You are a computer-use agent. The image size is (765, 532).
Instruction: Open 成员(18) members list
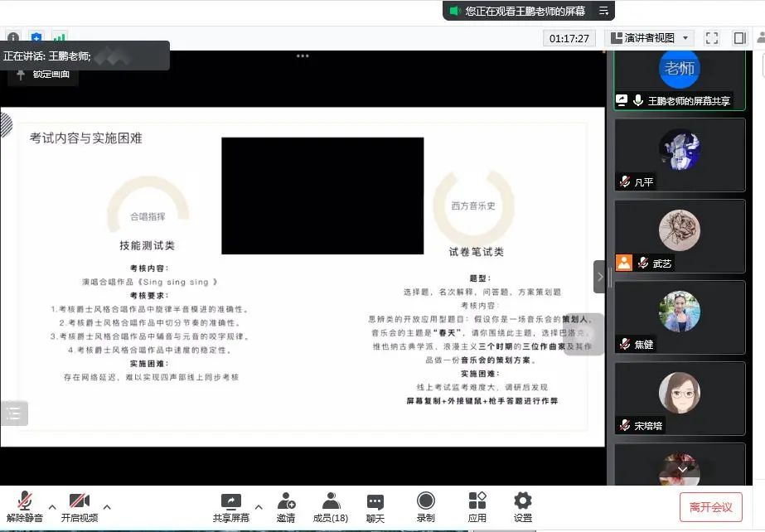tap(330, 506)
